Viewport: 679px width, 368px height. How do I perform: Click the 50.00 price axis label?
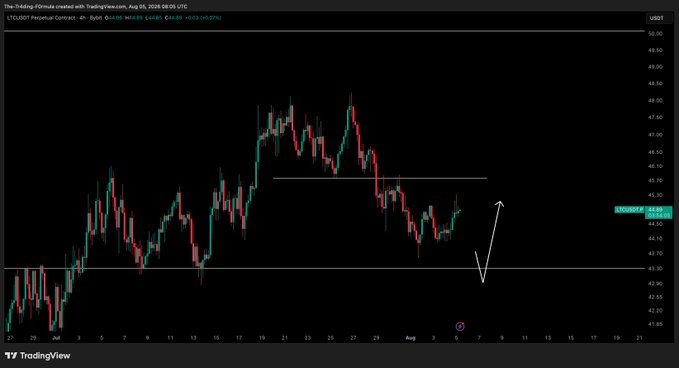pyautogui.click(x=655, y=33)
